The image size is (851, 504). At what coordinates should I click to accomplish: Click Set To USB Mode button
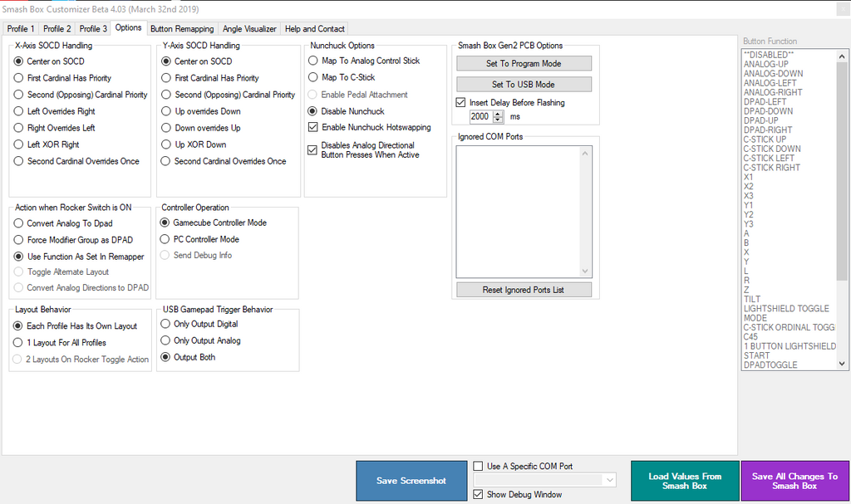[524, 85]
